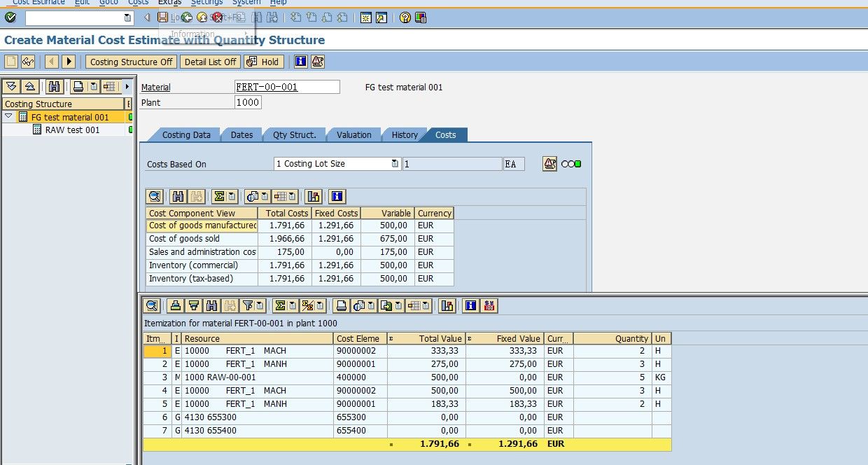
Task: Click the Save diskette icon
Action: tap(162, 18)
